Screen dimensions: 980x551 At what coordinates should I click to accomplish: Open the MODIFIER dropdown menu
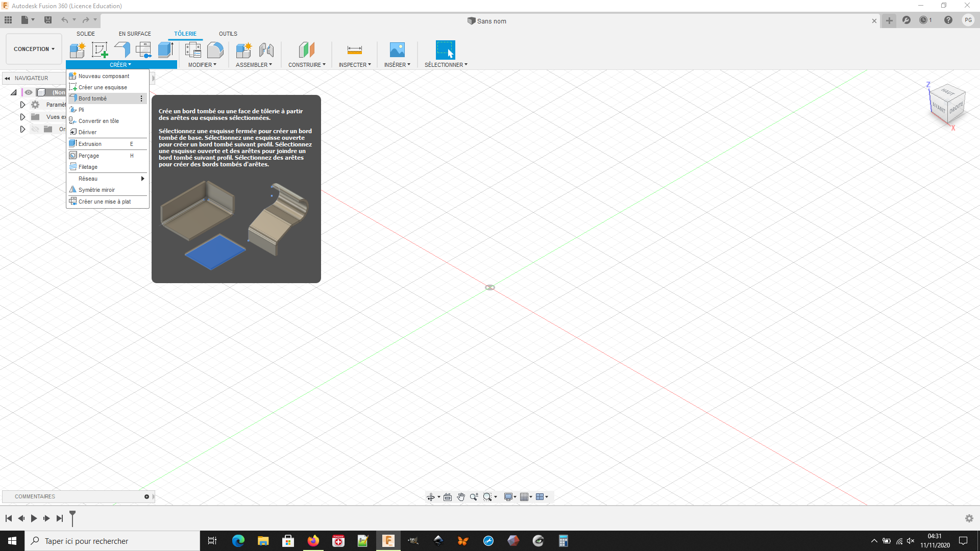tap(202, 65)
